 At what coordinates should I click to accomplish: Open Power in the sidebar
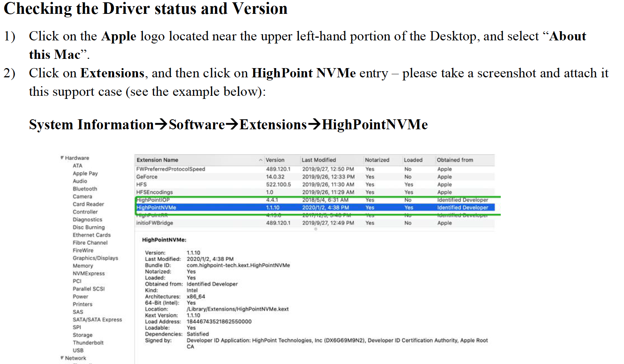(80, 296)
